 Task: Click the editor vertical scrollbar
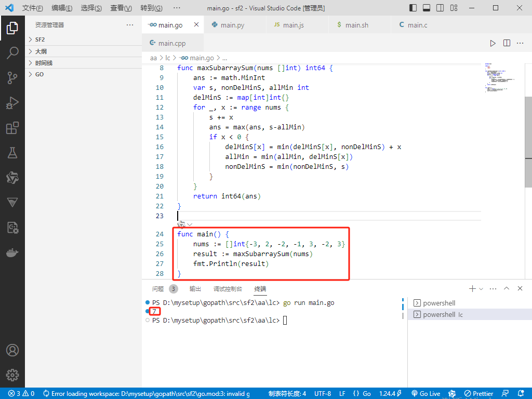pyautogui.click(x=528, y=142)
